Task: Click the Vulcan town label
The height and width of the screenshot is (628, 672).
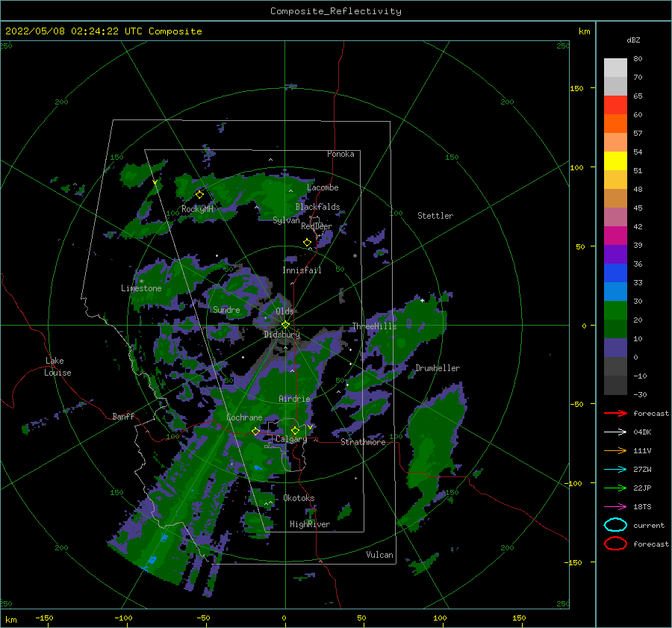Action: [x=380, y=555]
